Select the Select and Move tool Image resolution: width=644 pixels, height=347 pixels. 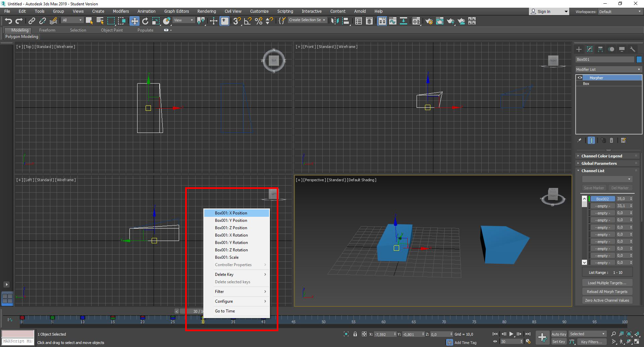click(x=135, y=21)
